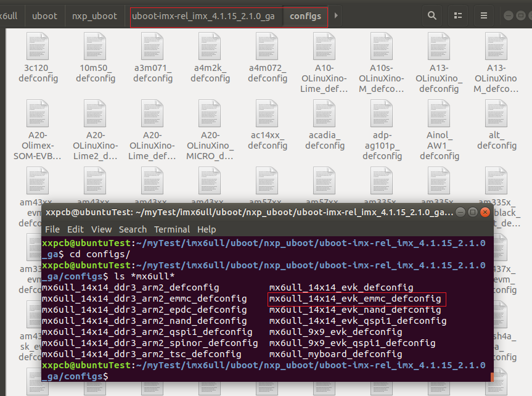Viewport: 532px width, 396px height.
Task: Click mx6ull_14x14_evk_nand_defconfig in terminal
Action: 355,310
